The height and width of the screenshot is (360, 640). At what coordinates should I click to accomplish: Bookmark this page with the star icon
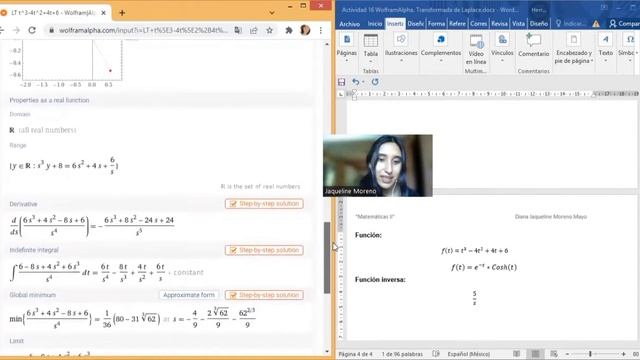tap(269, 30)
